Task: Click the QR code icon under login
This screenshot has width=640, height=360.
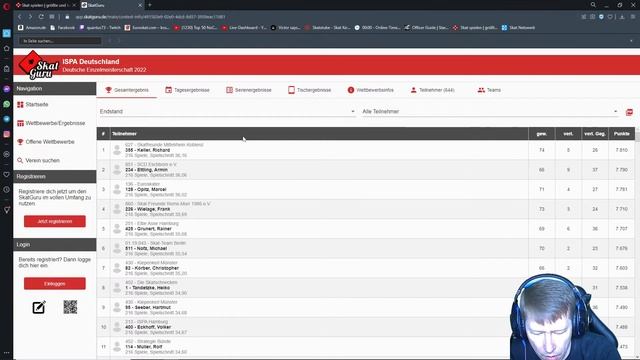Action: tap(70, 307)
